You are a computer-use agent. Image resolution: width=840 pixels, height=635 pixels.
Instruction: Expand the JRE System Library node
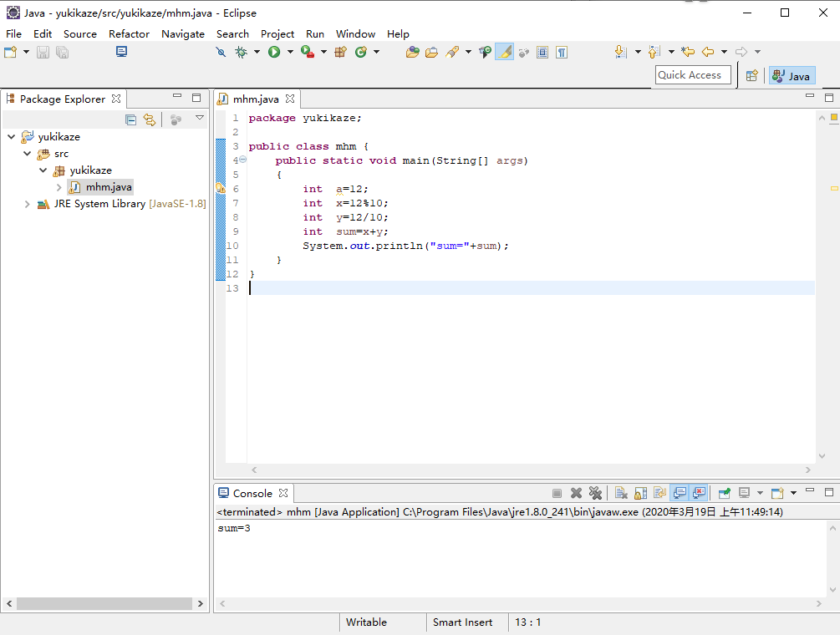click(27, 204)
